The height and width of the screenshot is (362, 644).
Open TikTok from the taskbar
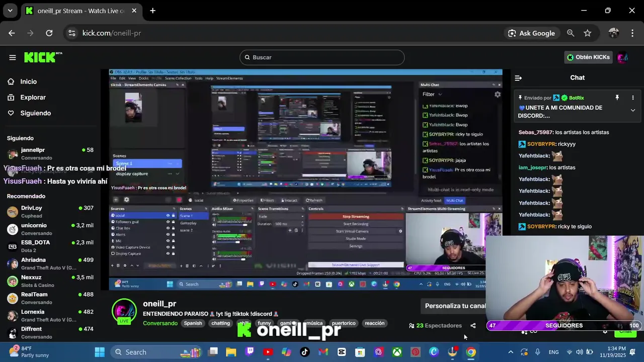pyautogui.click(x=305, y=352)
